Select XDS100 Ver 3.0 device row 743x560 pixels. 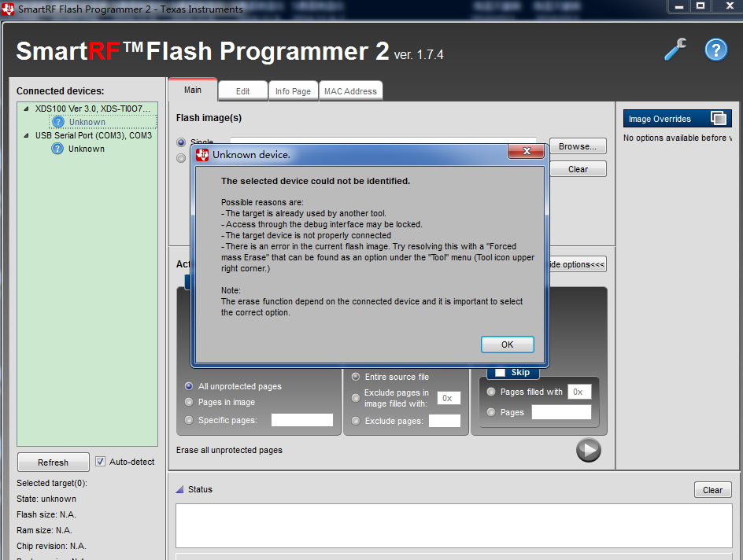[x=92, y=109]
